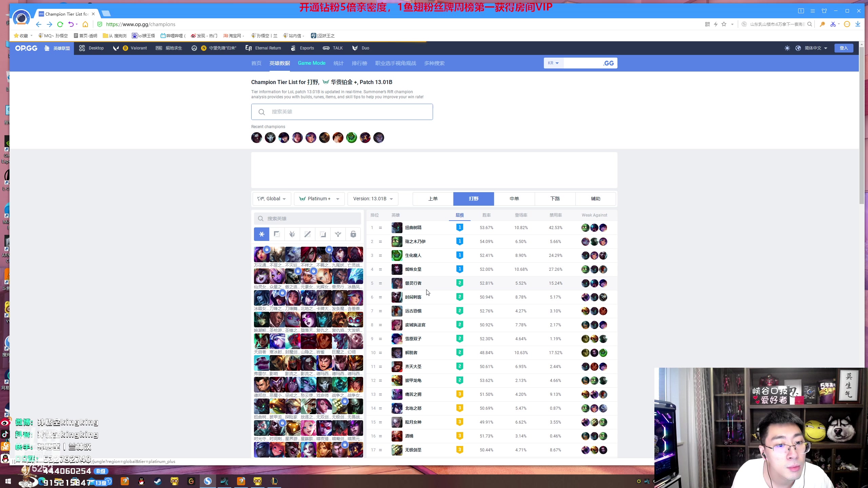Bookmark this page with the star icon
The width and height of the screenshot is (868, 488).
pos(724,24)
